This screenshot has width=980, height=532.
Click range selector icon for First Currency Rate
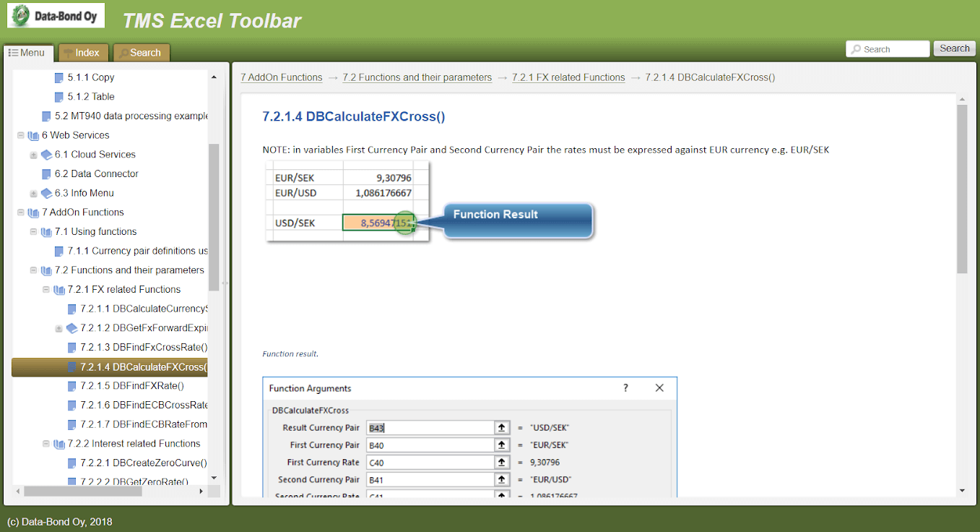click(502, 463)
